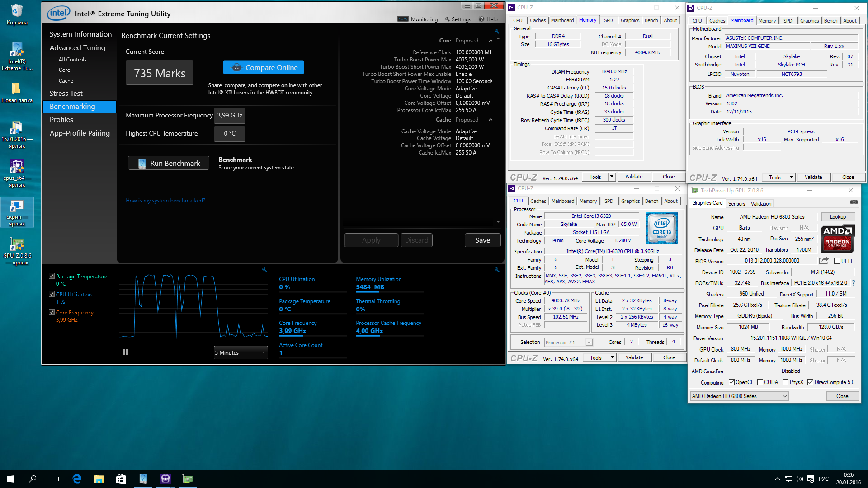
Task: Open the 5 Minutes graph duration dropdown
Action: tap(241, 352)
